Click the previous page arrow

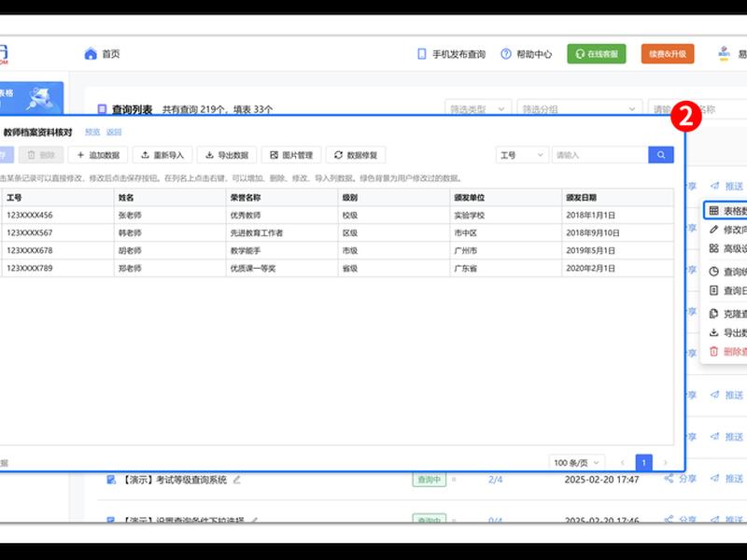(x=622, y=462)
